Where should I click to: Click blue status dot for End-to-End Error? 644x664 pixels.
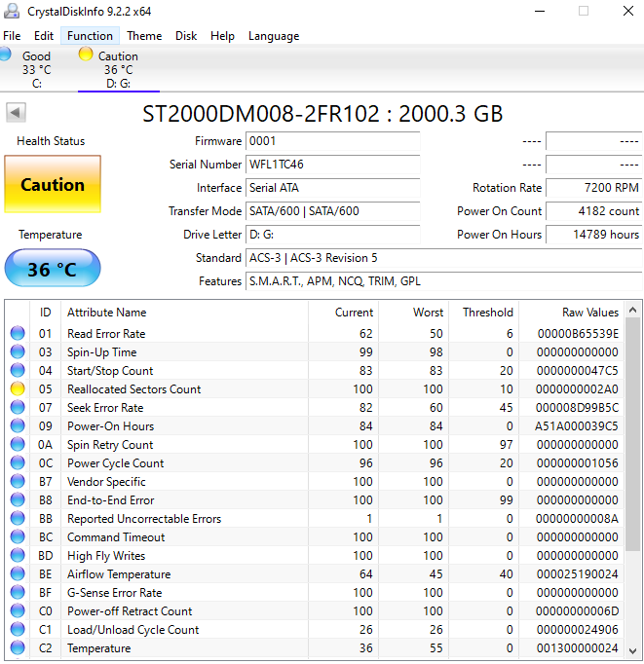(x=18, y=500)
